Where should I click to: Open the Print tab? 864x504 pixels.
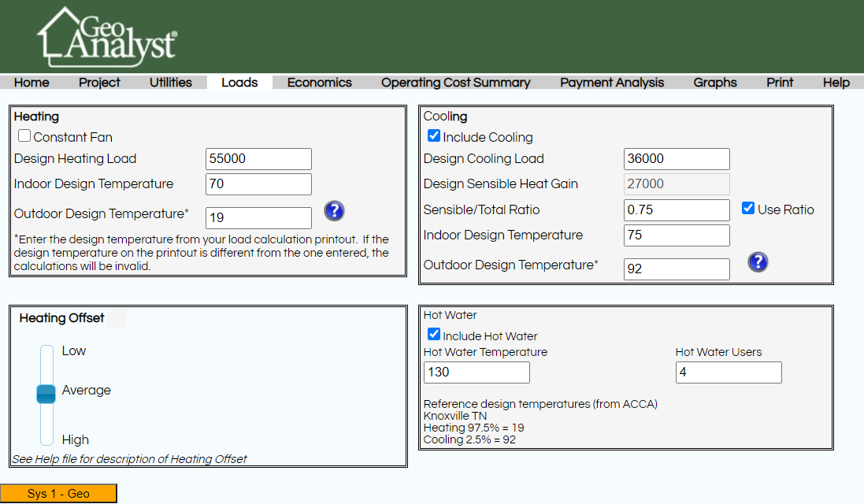tap(780, 82)
